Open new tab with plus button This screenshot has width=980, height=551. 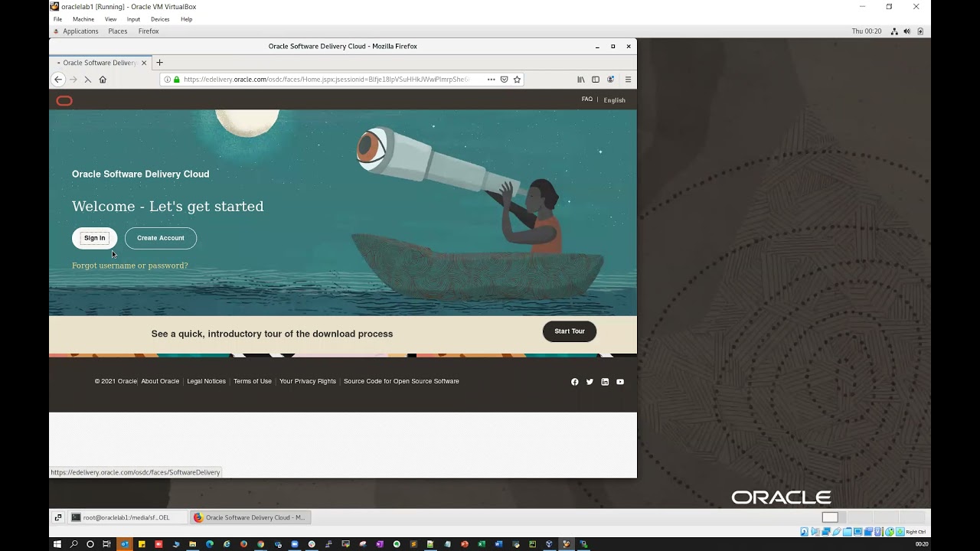159,63
